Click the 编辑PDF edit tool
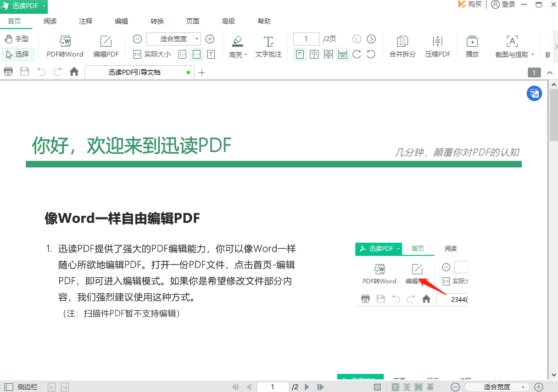The width and height of the screenshot is (558, 392). click(x=106, y=47)
